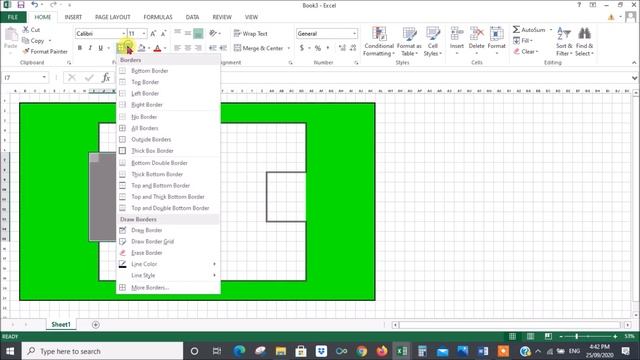Switch to Page Layout view in status bar
The height and width of the screenshot is (360, 640).
click(530, 336)
